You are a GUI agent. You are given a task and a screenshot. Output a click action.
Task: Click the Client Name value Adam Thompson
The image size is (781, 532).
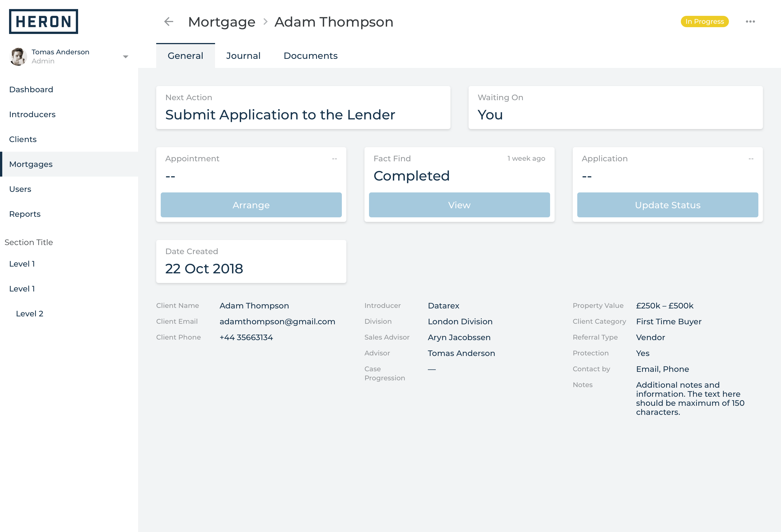pyautogui.click(x=254, y=306)
